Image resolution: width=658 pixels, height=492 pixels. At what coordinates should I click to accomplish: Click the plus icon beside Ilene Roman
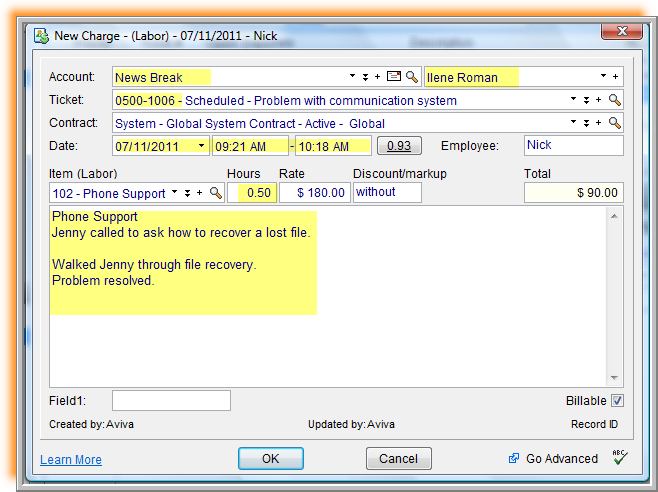pyautogui.click(x=615, y=77)
